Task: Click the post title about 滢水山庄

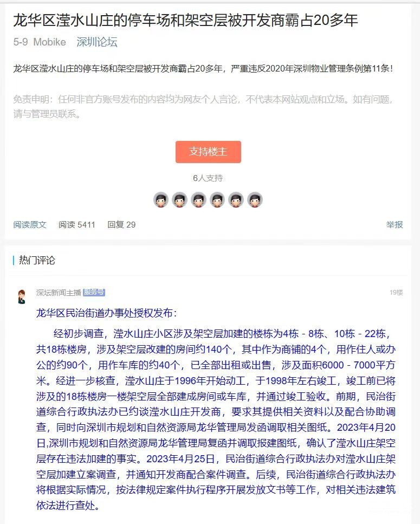Action: (x=185, y=20)
